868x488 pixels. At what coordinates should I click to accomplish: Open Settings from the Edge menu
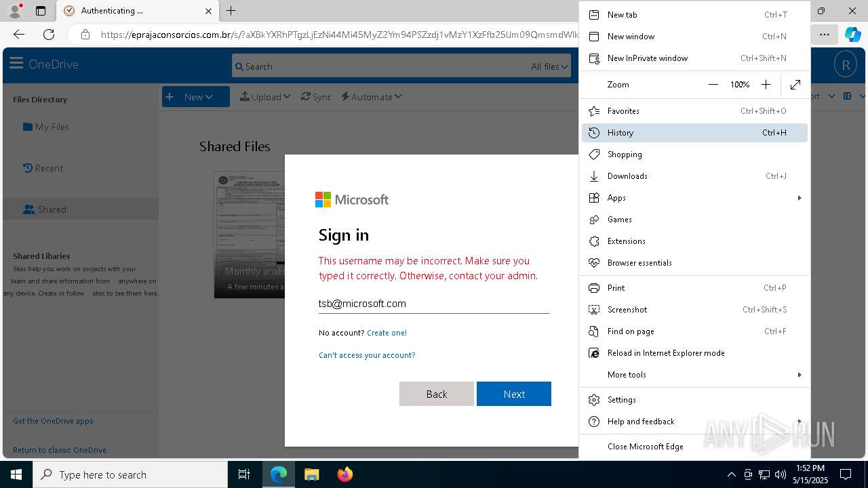tap(694, 400)
